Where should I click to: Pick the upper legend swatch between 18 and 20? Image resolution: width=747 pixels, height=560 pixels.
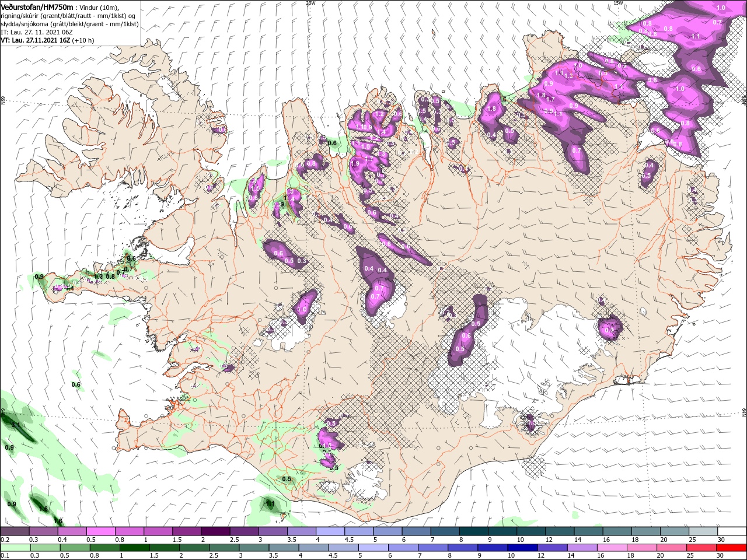(x=646, y=531)
